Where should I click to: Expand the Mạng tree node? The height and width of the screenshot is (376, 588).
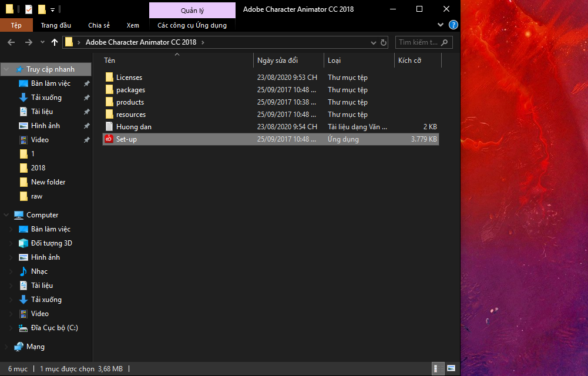point(6,347)
